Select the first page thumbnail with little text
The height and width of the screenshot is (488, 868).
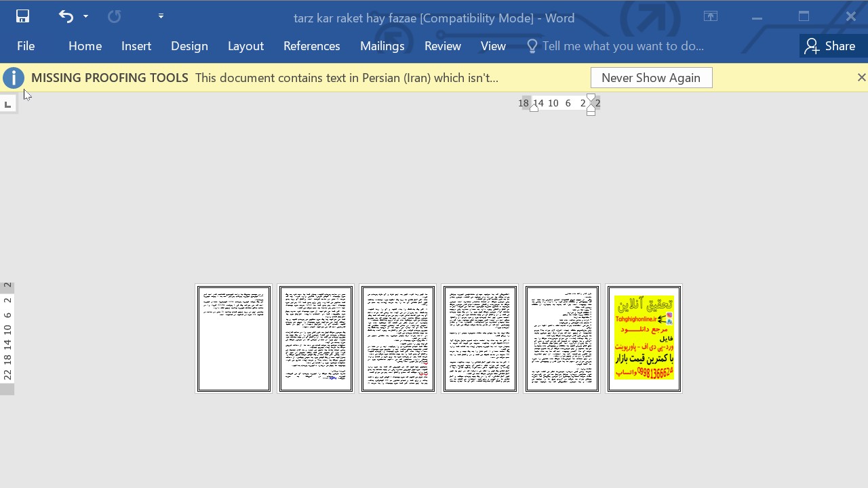click(x=234, y=339)
